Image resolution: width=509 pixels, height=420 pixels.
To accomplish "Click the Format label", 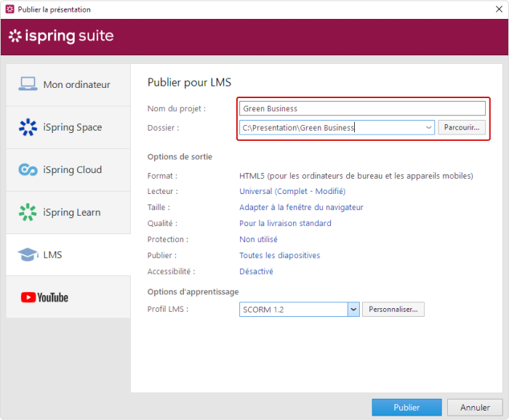I will (162, 176).
